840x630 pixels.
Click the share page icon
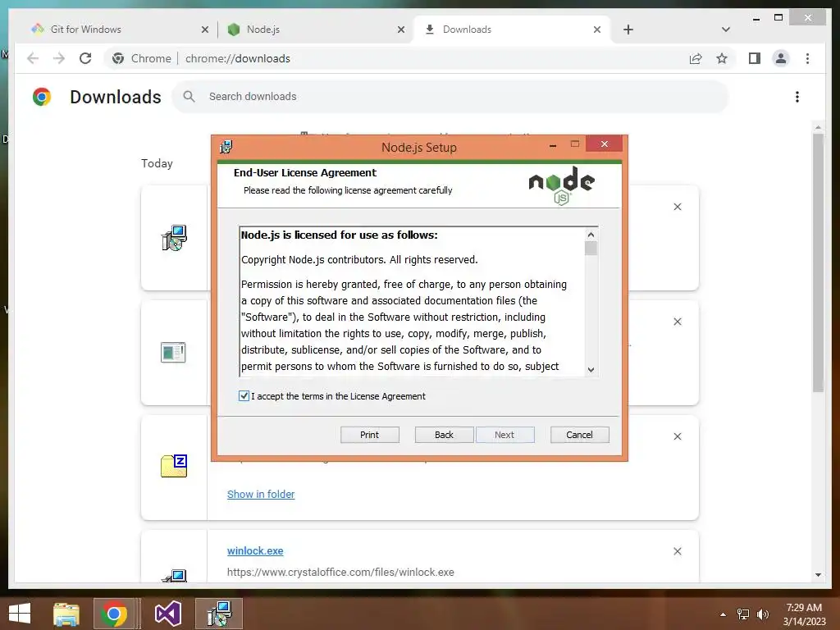696,58
